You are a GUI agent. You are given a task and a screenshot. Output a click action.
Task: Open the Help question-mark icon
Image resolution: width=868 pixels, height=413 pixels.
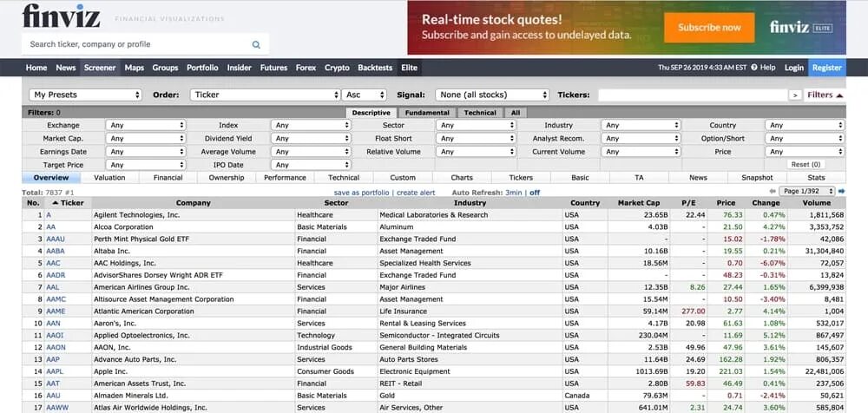(x=753, y=68)
